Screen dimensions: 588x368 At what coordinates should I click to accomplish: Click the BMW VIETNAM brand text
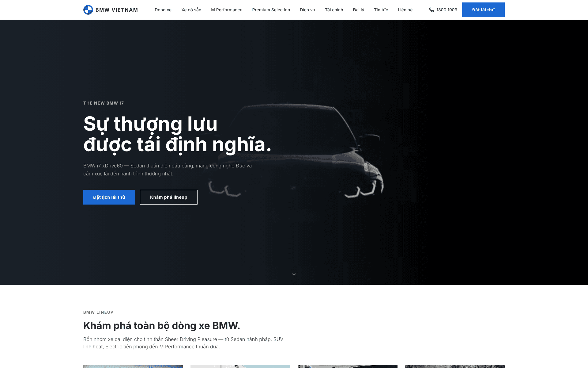pyautogui.click(x=117, y=10)
